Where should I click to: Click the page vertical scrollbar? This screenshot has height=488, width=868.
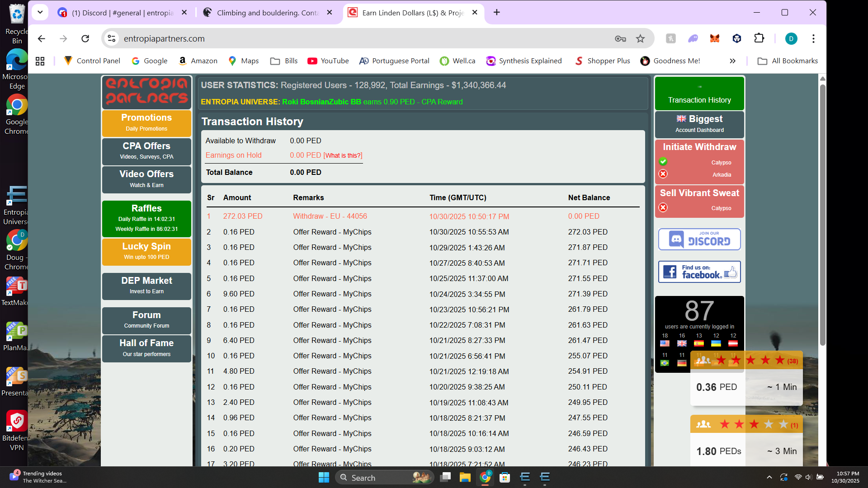823,212
